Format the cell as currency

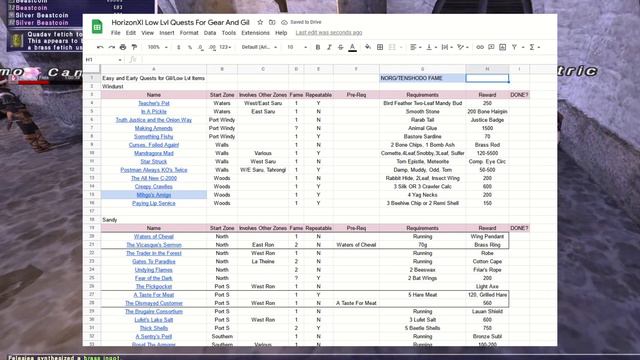click(179, 47)
